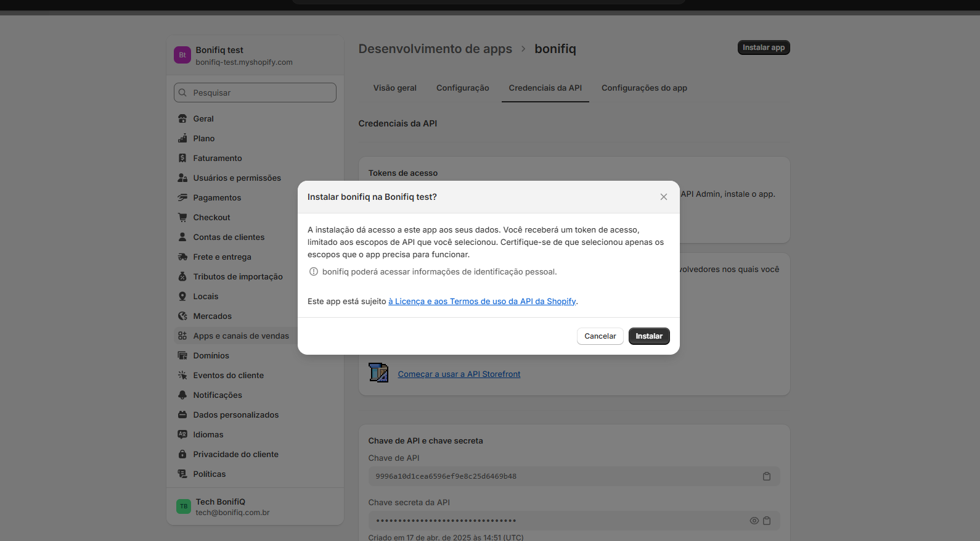This screenshot has width=980, height=541.
Task: Click the Contas de clientes person icon
Action: (x=182, y=237)
